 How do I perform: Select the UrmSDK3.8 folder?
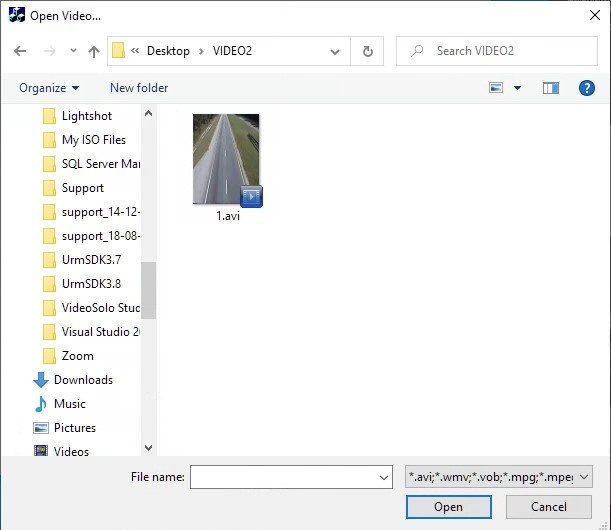click(91, 284)
